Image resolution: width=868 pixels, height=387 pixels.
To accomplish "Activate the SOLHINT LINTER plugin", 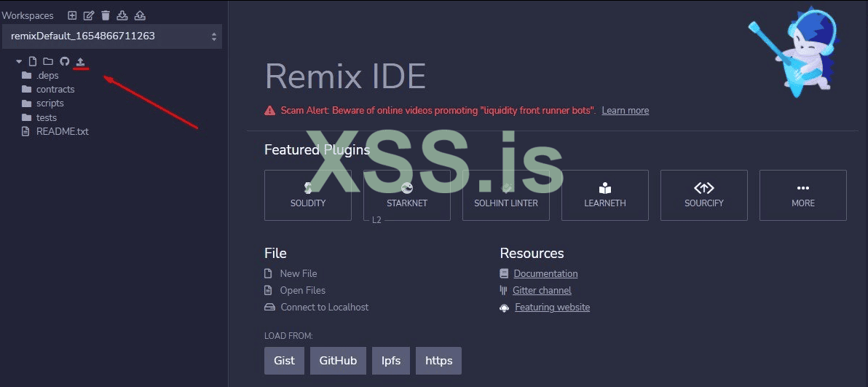I will pyautogui.click(x=506, y=195).
